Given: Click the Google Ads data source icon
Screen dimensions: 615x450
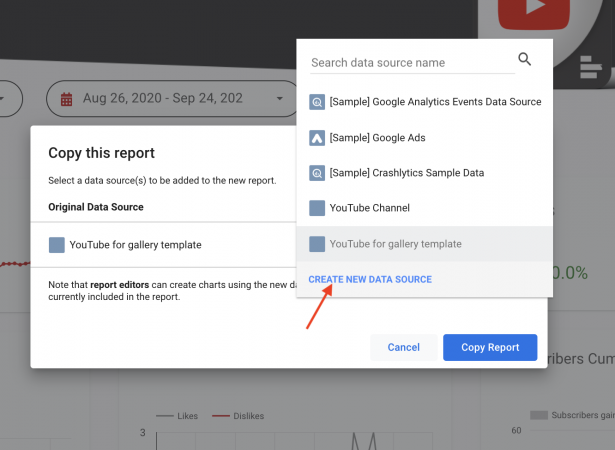Looking at the screenshot, I should tap(317, 138).
